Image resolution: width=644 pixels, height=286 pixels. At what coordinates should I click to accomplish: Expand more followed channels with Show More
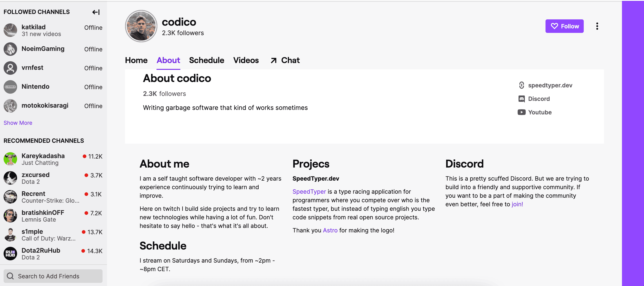click(x=18, y=123)
